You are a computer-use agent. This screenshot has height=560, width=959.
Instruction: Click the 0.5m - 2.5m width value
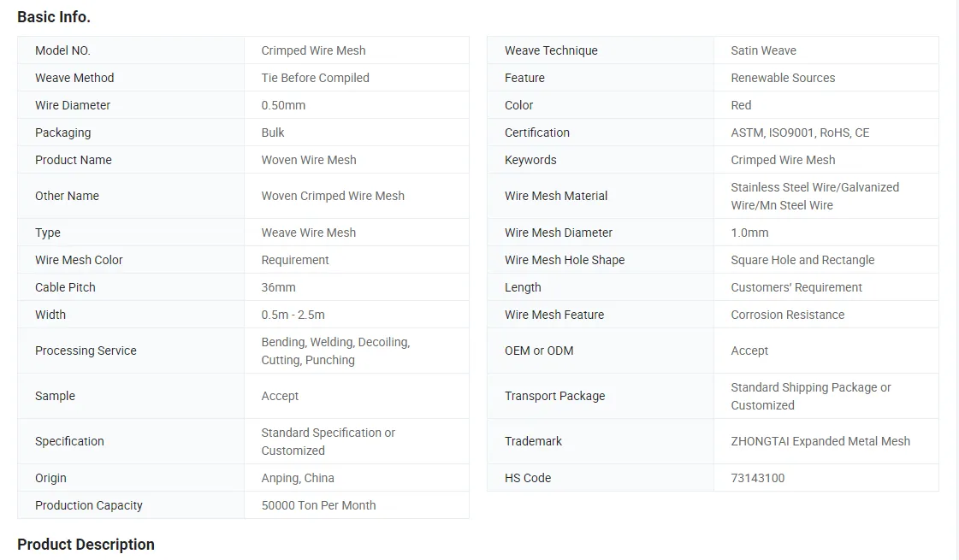293,315
